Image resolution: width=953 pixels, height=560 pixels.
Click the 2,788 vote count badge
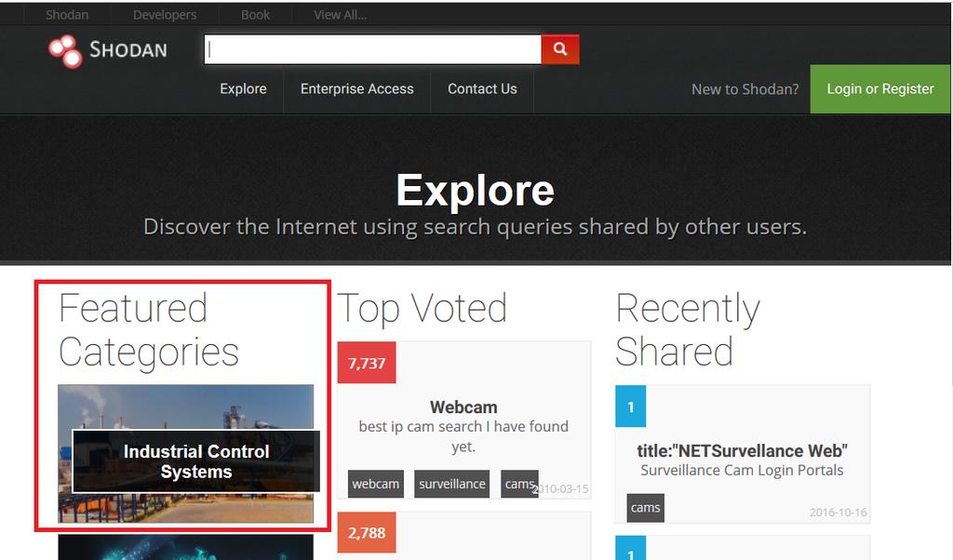coord(367,533)
